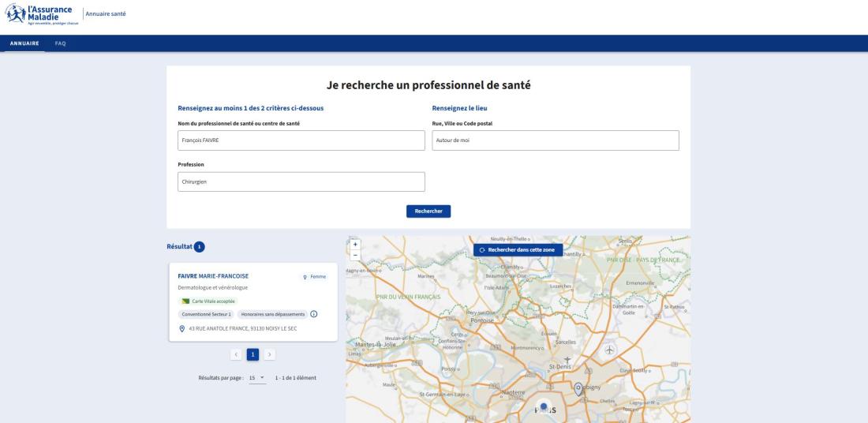Go to the next results page
This screenshot has height=423, width=868.
[x=269, y=355]
